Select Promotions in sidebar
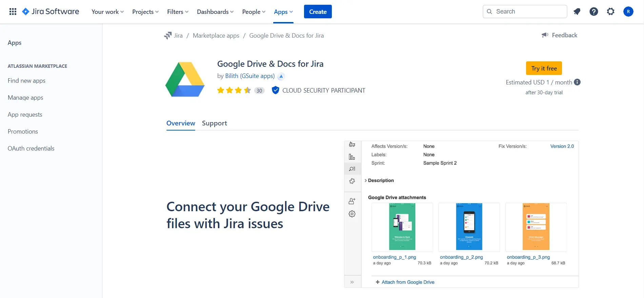644x298 pixels. [23, 132]
